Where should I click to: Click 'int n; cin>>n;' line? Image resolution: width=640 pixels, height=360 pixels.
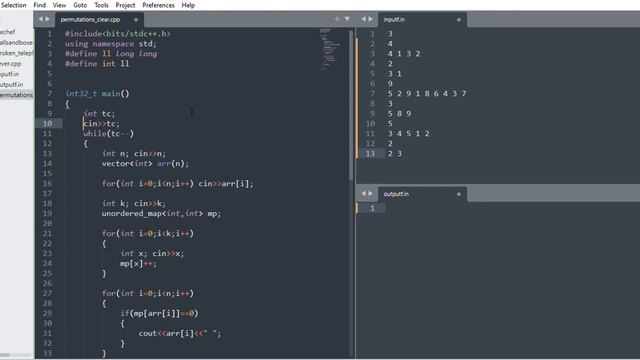134,153
